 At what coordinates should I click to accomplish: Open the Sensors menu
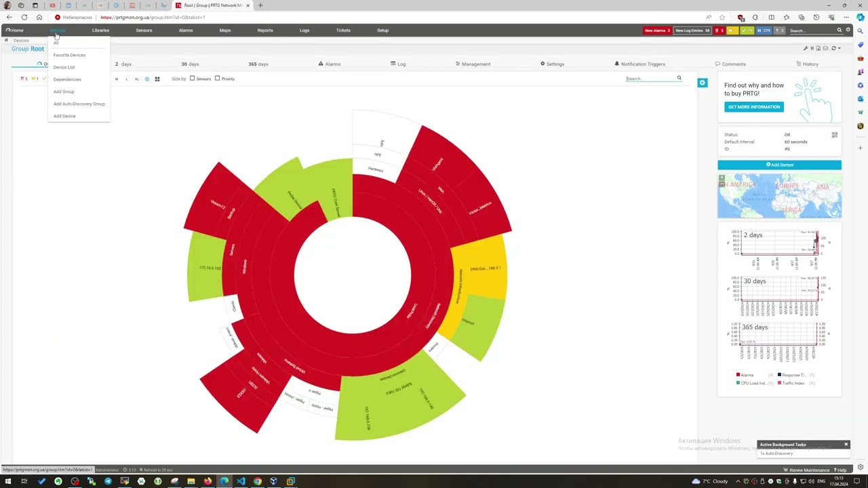coord(144,30)
